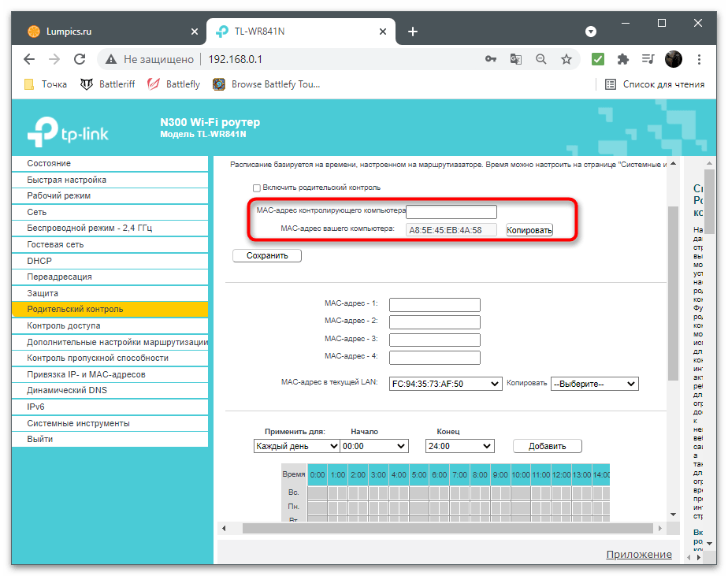Click the Приложение link

[x=639, y=554]
